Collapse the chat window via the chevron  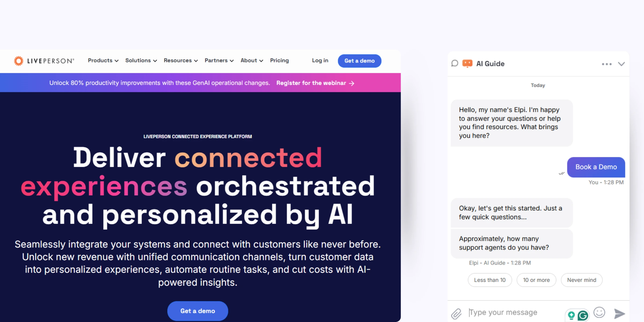pyautogui.click(x=621, y=64)
